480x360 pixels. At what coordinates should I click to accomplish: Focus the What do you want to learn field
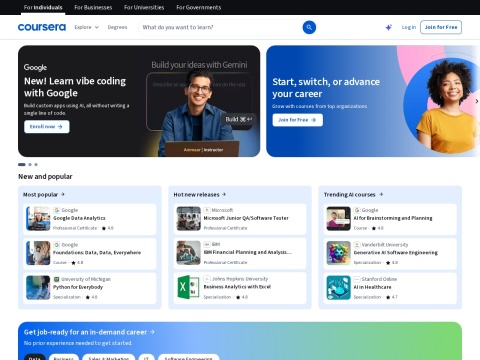(x=220, y=27)
